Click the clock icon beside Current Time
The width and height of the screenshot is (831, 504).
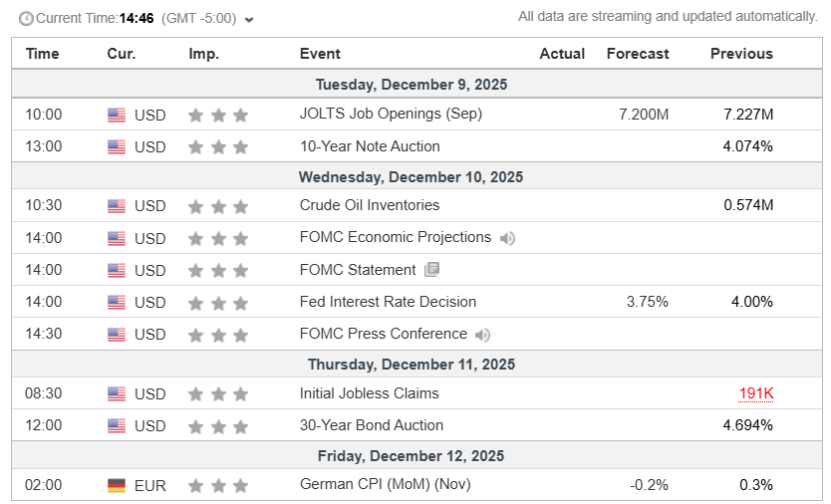point(26,18)
